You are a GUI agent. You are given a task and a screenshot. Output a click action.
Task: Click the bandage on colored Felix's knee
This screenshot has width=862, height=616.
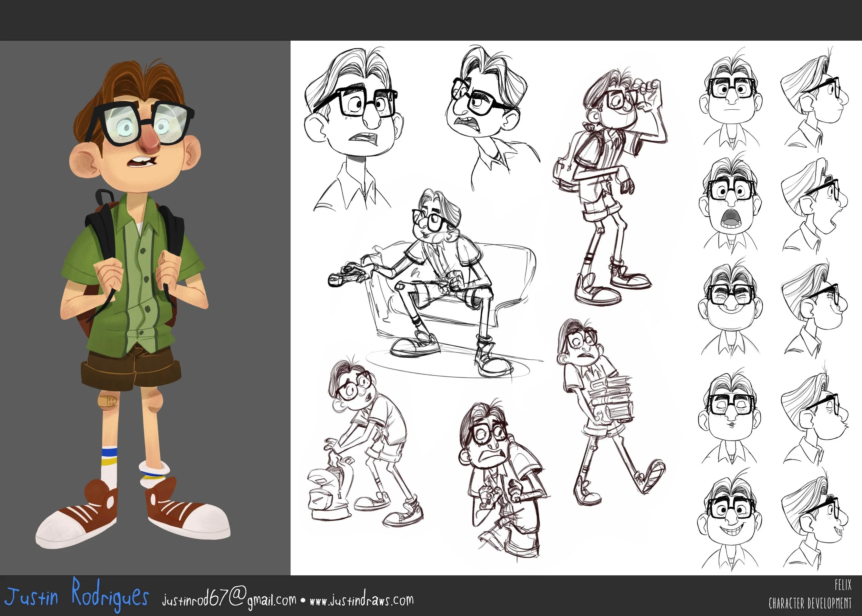[108, 402]
